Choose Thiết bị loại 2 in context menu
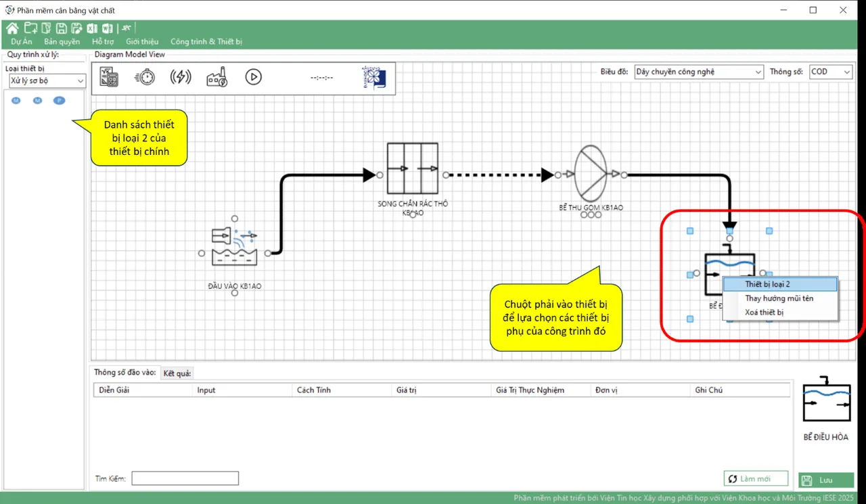Viewport: 866px width, 504px height. [x=780, y=284]
